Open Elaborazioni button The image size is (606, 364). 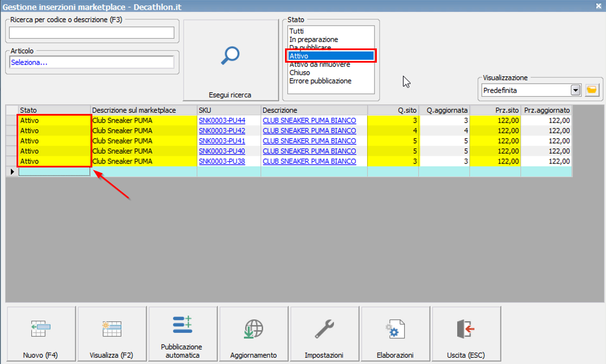pos(395,334)
